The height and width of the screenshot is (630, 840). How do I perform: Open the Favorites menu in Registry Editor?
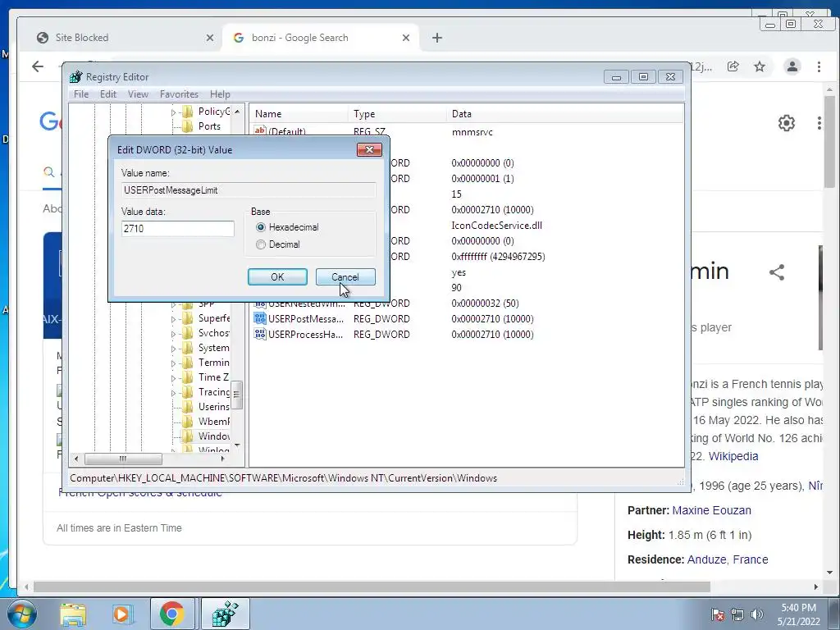(179, 94)
